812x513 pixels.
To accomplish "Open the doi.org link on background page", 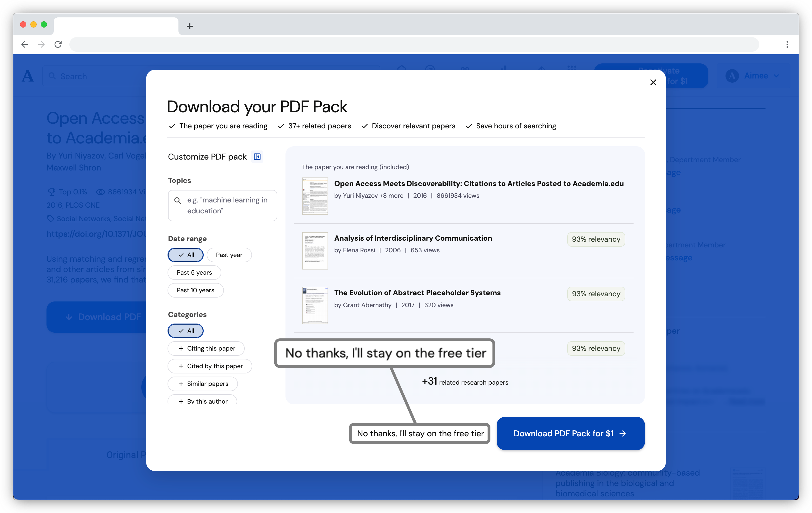I will pyautogui.click(x=96, y=234).
